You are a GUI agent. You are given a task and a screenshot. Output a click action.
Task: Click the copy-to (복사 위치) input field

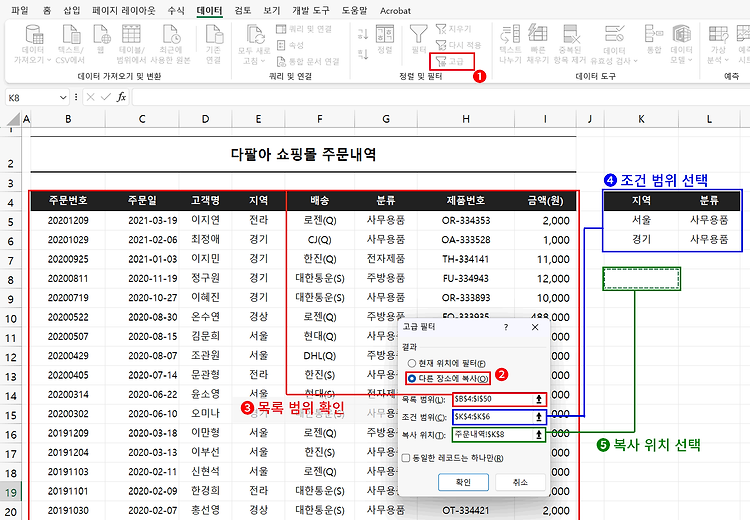click(493, 434)
